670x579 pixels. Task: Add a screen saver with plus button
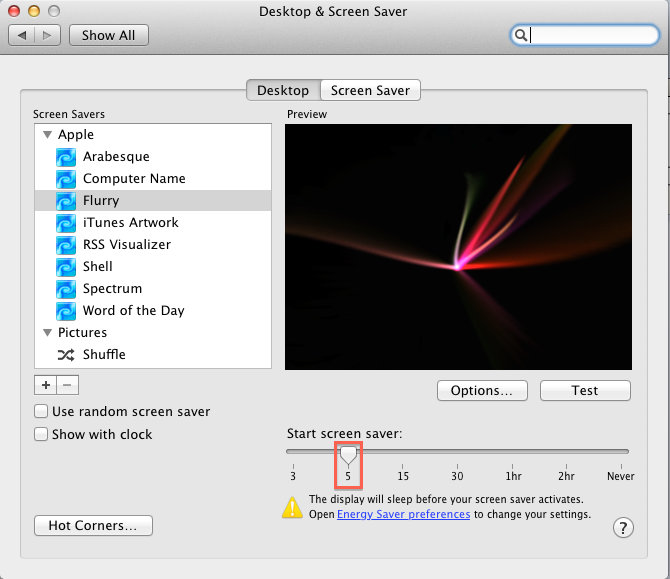point(46,385)
